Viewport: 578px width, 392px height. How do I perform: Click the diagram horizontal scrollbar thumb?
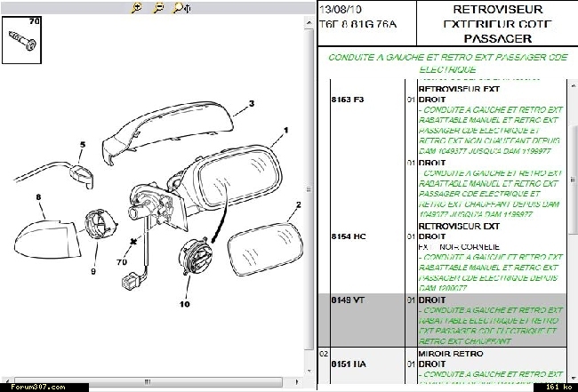coord(148,381)
